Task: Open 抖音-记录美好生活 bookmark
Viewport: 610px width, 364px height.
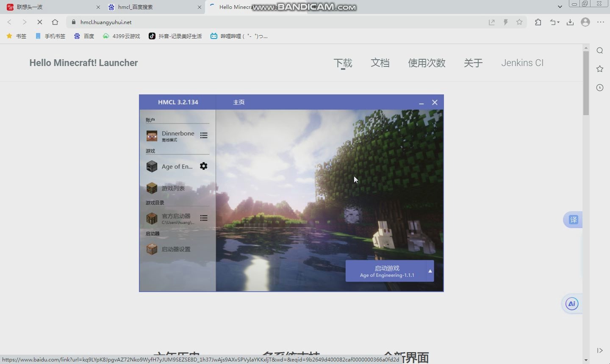Action: click(175, 36)
